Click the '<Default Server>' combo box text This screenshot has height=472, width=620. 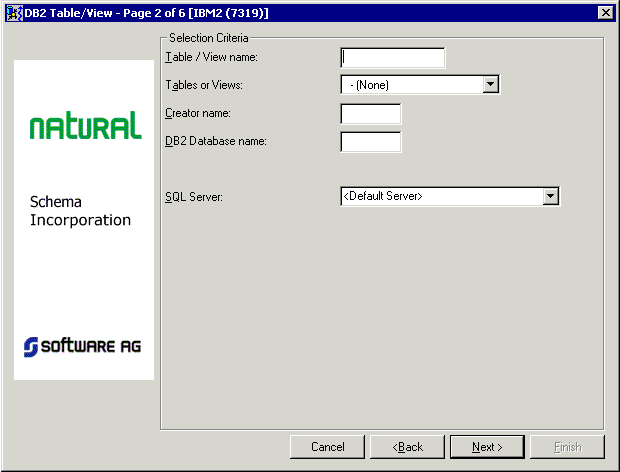pyautogui.click(x=440, y=196)
